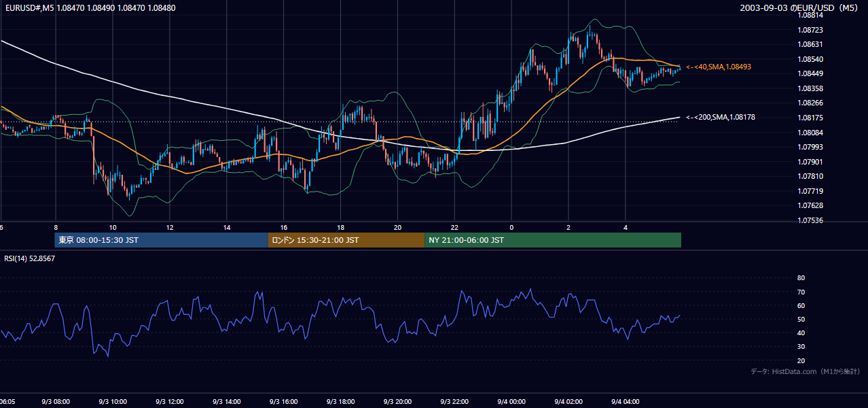
Task: Click price level 1.07993 on the axis
Action: (810, 147)
